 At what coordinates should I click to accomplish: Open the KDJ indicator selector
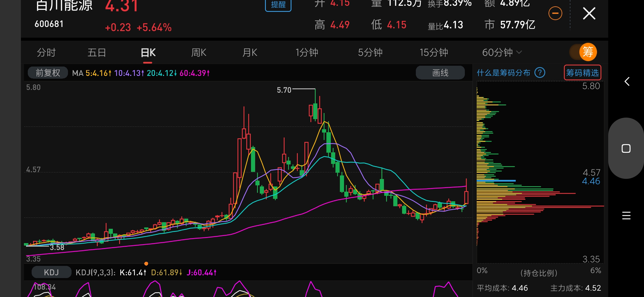(51, 272)
